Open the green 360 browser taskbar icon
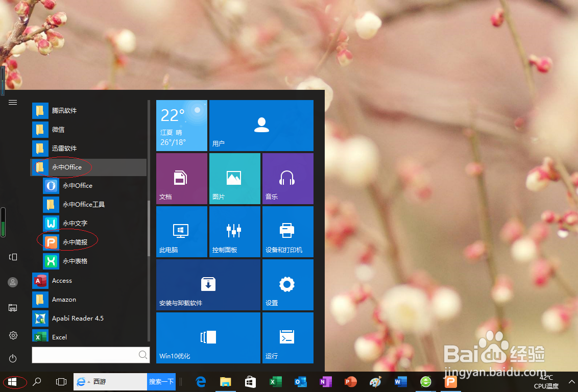578x392 pixels. pyautogui.click(x=426, y=382)
